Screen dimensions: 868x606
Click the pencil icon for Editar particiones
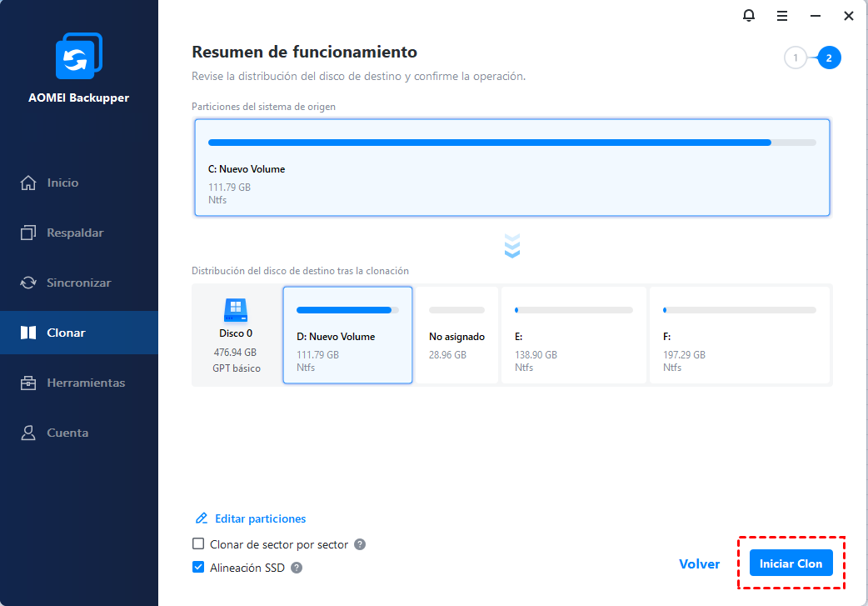202,518
